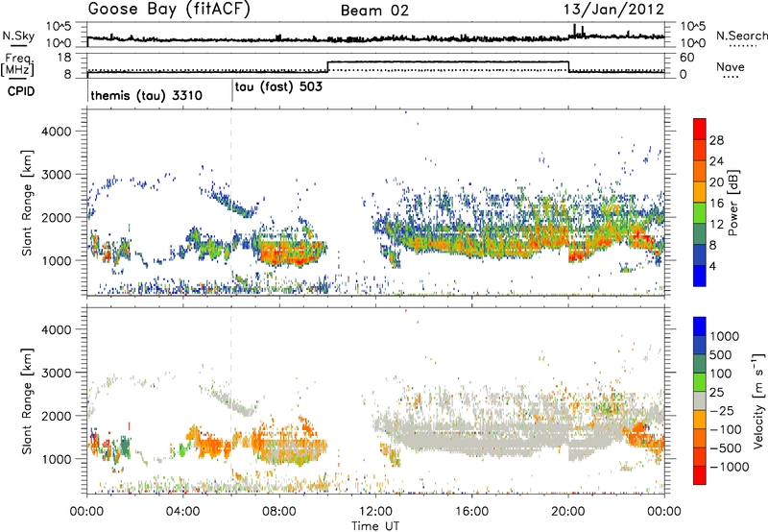Image resolution: width=768 pixels, height=532 pixels.
Task: Click the '28' label on Power color bar
Action: pos(716,140)
